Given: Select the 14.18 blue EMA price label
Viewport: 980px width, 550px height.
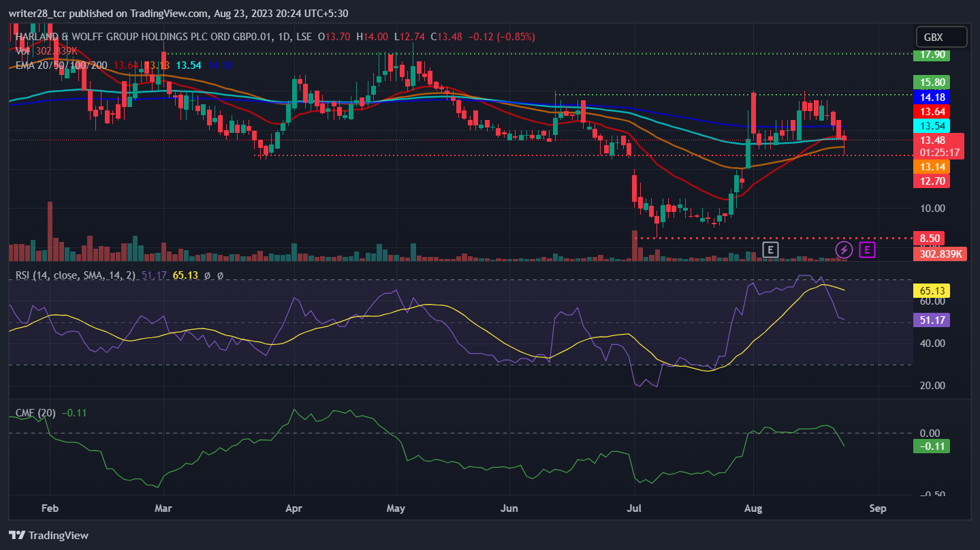Looking at the screenshot, I should [931, 97].
